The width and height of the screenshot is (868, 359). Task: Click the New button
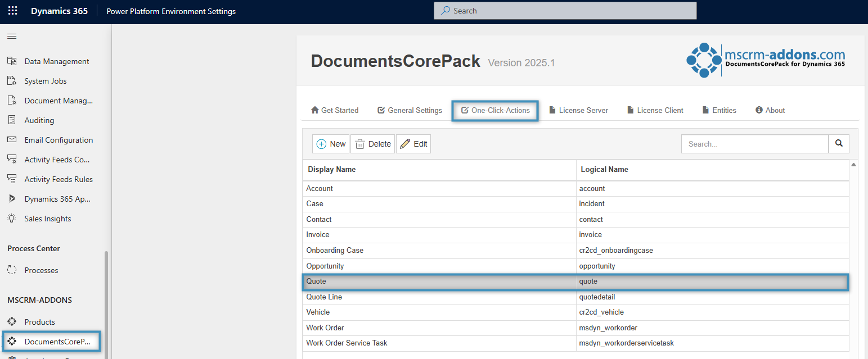[x=331, y=144]
